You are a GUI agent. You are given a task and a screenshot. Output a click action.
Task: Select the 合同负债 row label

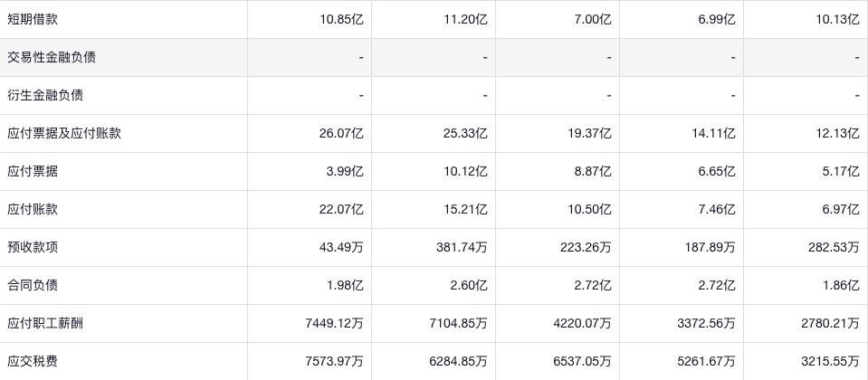pos(33,285)
